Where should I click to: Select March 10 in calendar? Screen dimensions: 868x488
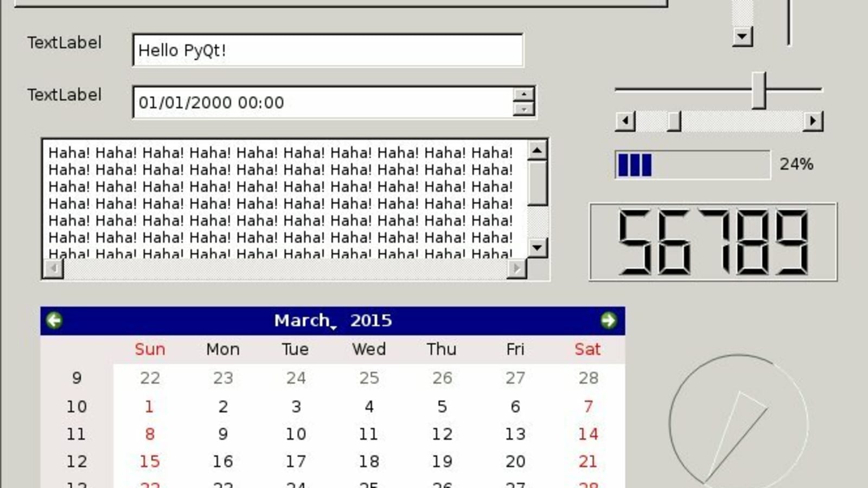click(x=296, y=434)
